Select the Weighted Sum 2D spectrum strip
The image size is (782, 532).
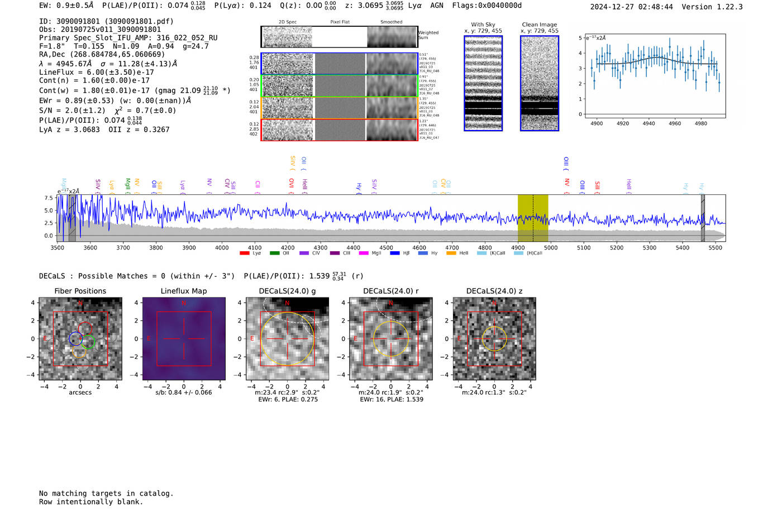339,37
